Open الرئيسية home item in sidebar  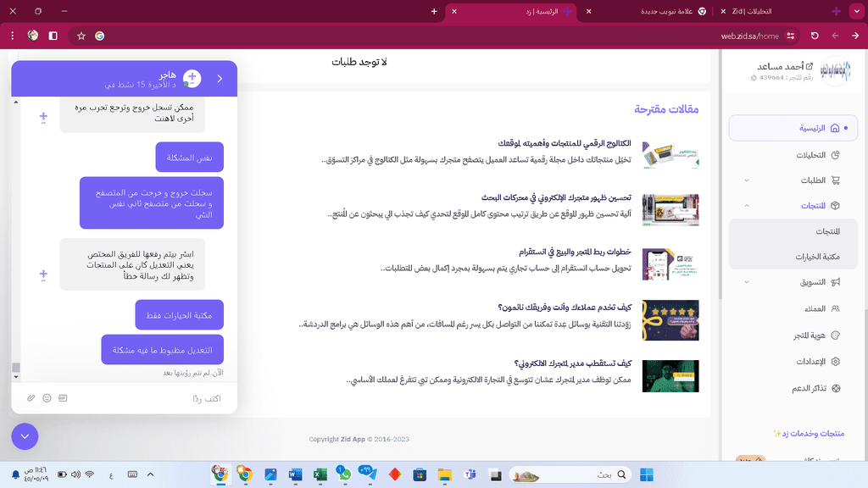coord(793,128)
